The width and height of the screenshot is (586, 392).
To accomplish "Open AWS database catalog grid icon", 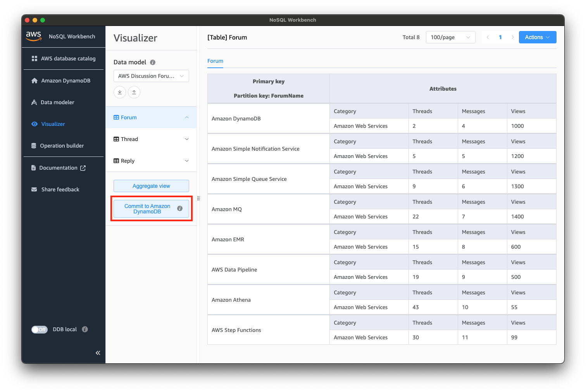I will [34, 58].
